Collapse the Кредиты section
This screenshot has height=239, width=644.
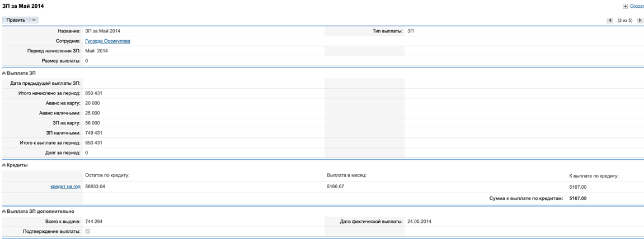[x=4, y=165]
